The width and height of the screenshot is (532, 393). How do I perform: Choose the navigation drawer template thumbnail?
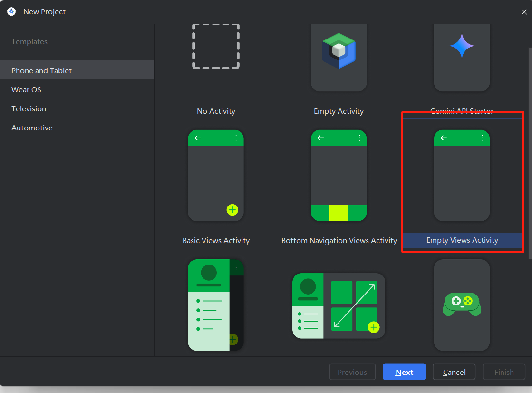216,305
